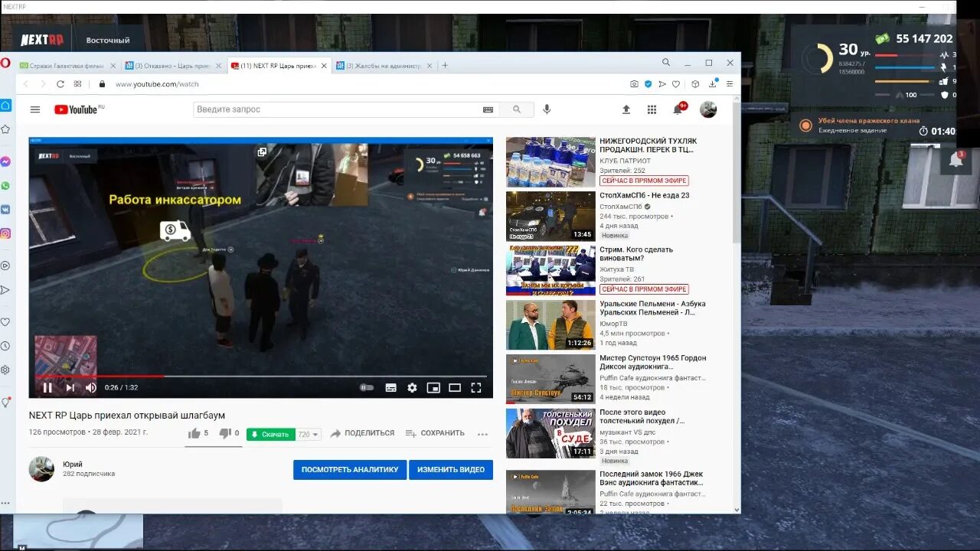This screenshot has width=980, height=551.
Task: Seek on the red video progress bar
Action: (x=260, y=376)
